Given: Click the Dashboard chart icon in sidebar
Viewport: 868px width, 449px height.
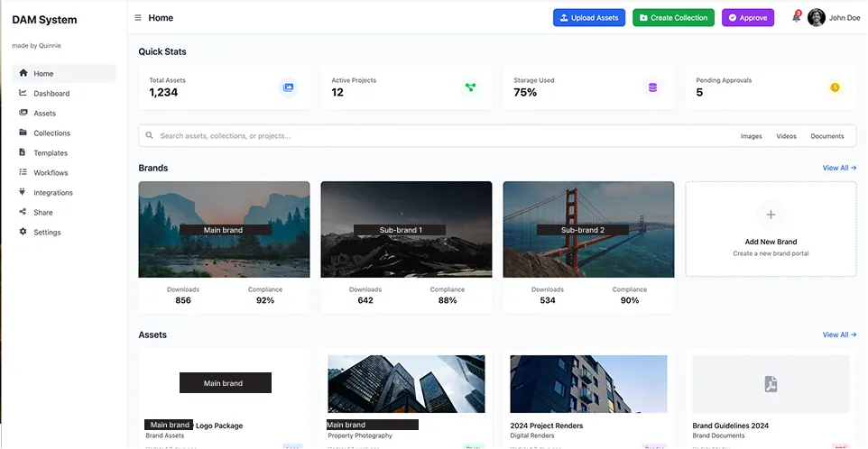Looking at the screenshot, I should point(23,93).
